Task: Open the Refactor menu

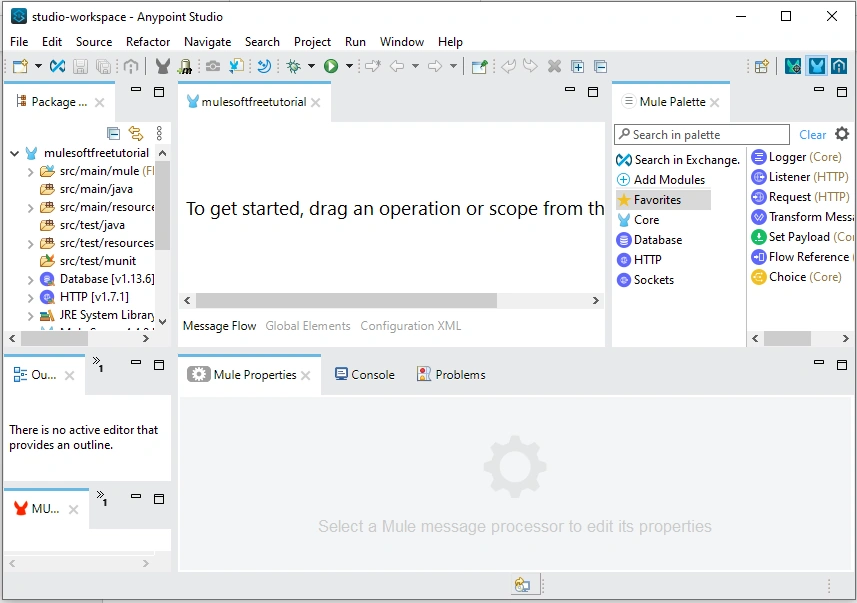Action: 148,42
